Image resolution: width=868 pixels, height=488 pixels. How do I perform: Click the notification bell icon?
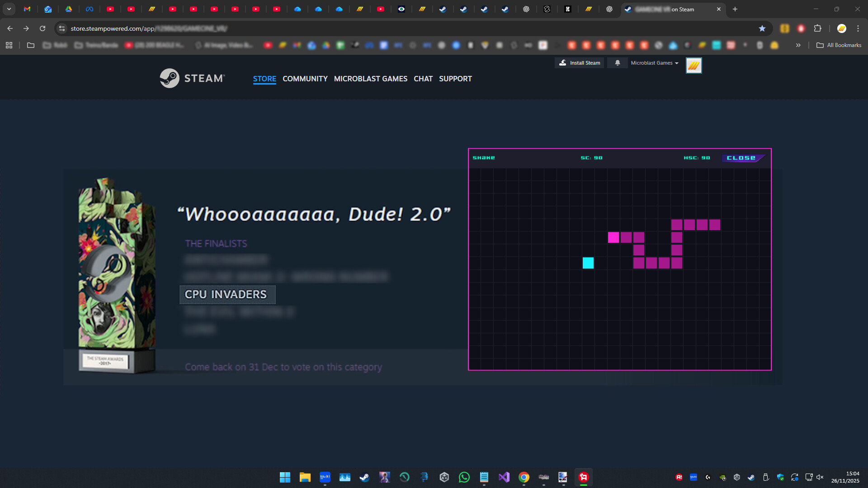click(617, 63)
